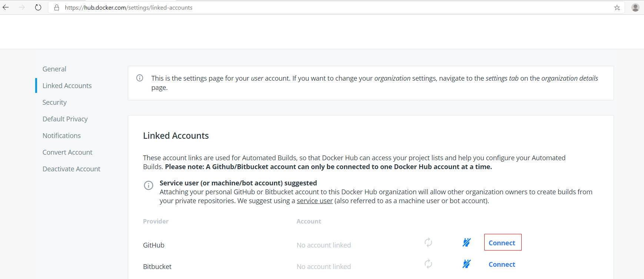Click the 'Service user (or machine/bot account) suggested' heading

point(238,183)
